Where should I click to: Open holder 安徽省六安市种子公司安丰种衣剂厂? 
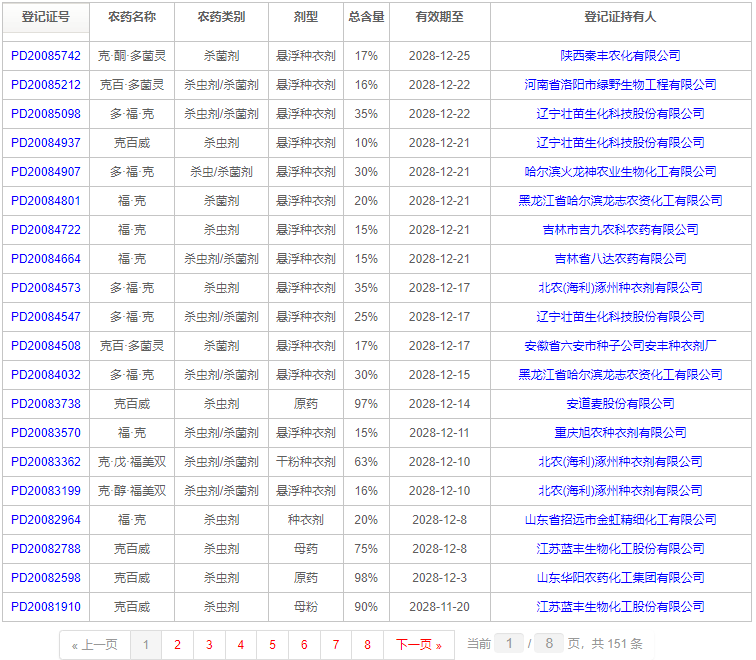click(x=620, y=346)
